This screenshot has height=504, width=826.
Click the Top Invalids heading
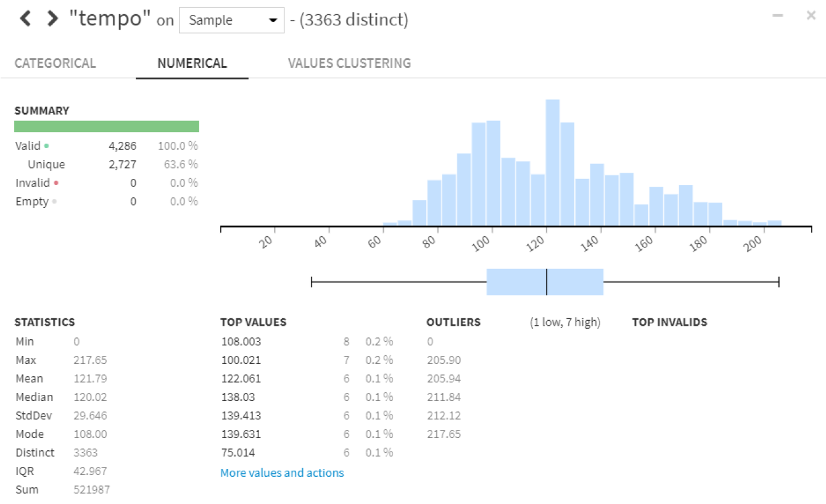[x=669, y=322]
